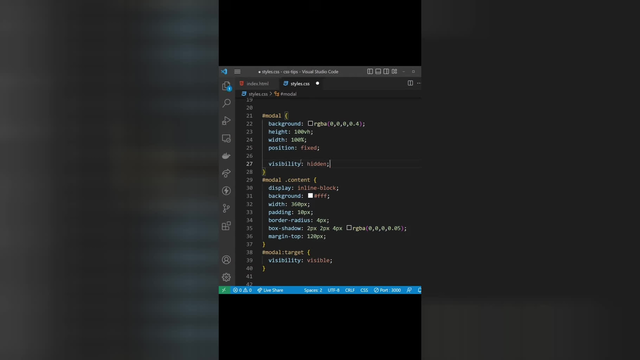
Task: Click styles.css in the breadcrumb
Action: point(258,94)
